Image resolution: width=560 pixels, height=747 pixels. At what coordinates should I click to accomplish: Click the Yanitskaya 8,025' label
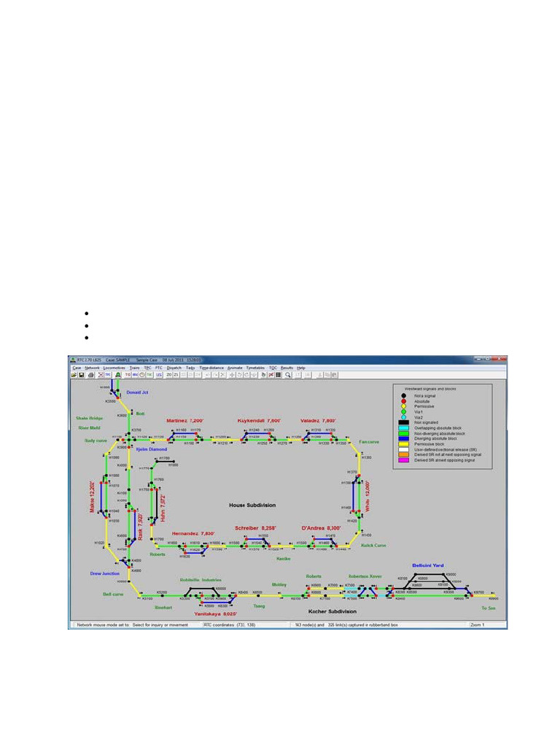pos(216,614)
